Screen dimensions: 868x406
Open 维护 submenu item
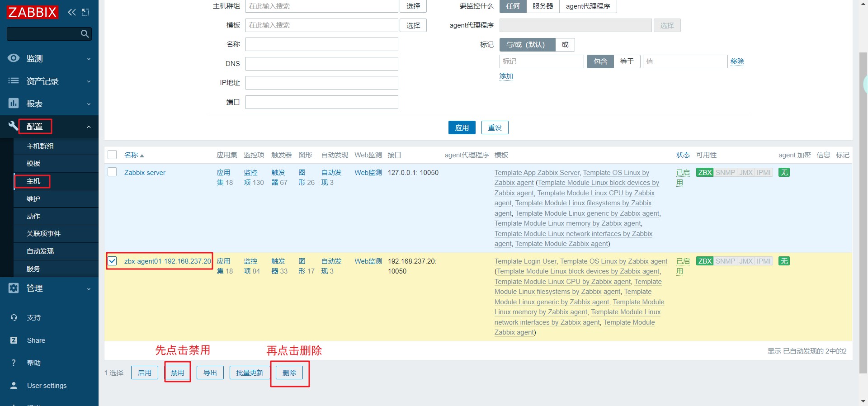(56, 198)
